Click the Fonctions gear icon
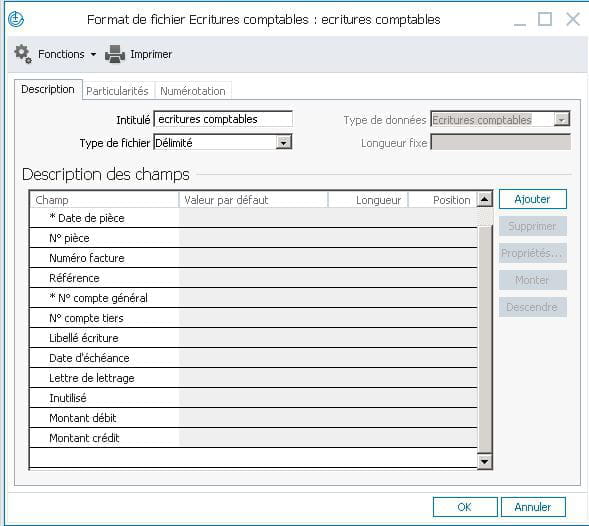This screenshot has width=589, height=526. pos(23,54)
